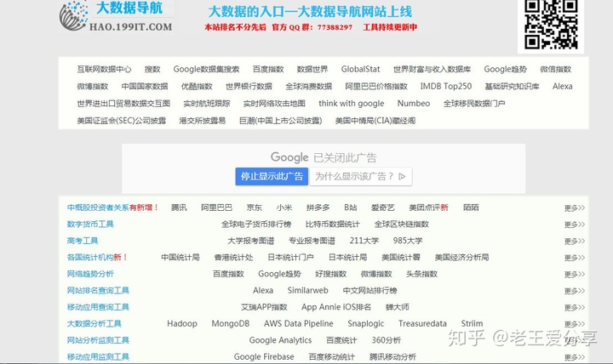Screen dimensions: 613x364
Task: Expand 更多>> for 大数据分析工具 row
Action: pyautogui.click(x=575, y=324)
